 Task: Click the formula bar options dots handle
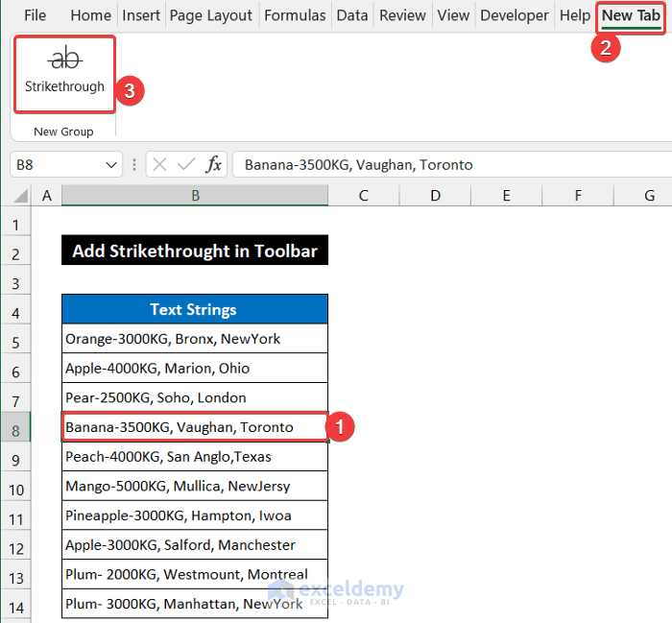[x=134, y=164]
